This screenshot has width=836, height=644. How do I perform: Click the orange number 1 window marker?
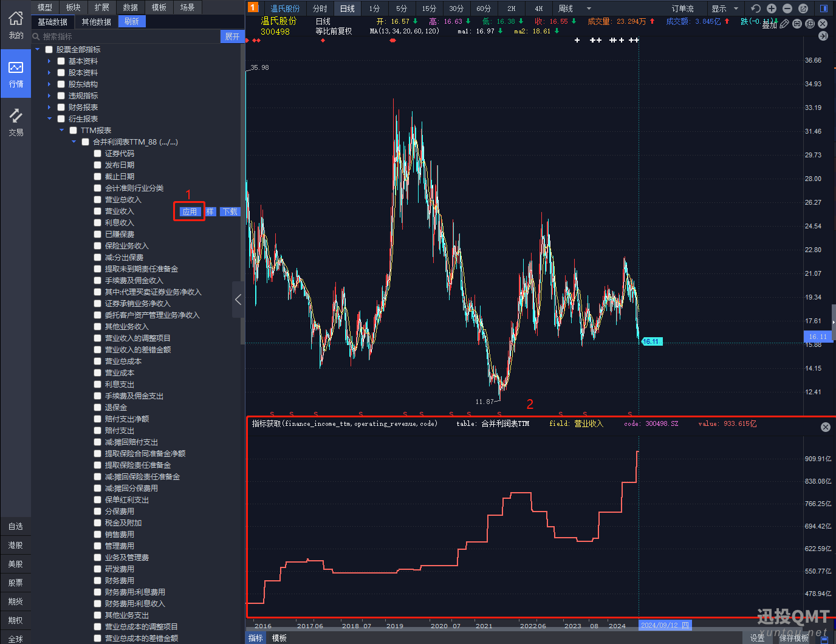pyautogui.click(x=253, y=7)
